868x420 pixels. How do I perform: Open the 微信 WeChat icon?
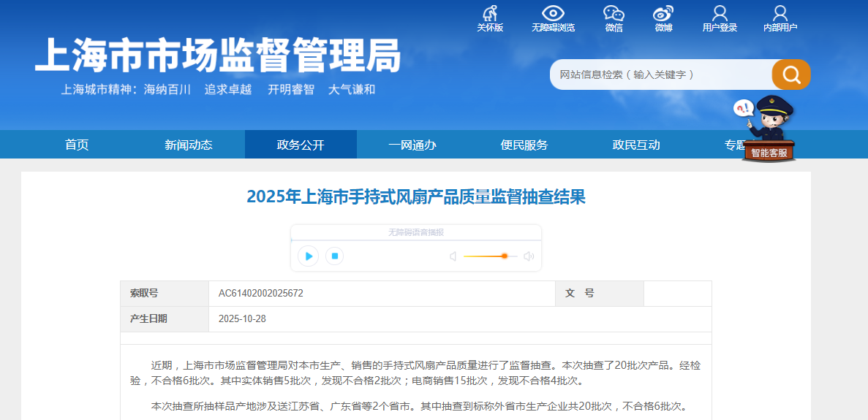[614, 13]
